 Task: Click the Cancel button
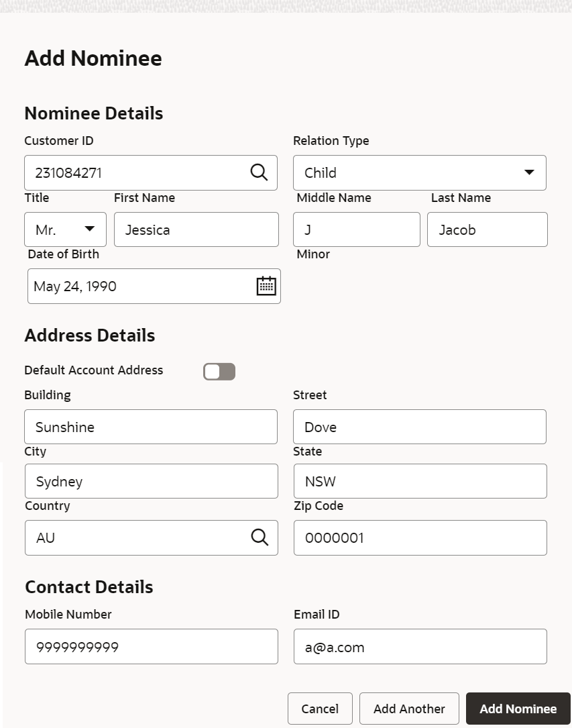tap(320, 709)
